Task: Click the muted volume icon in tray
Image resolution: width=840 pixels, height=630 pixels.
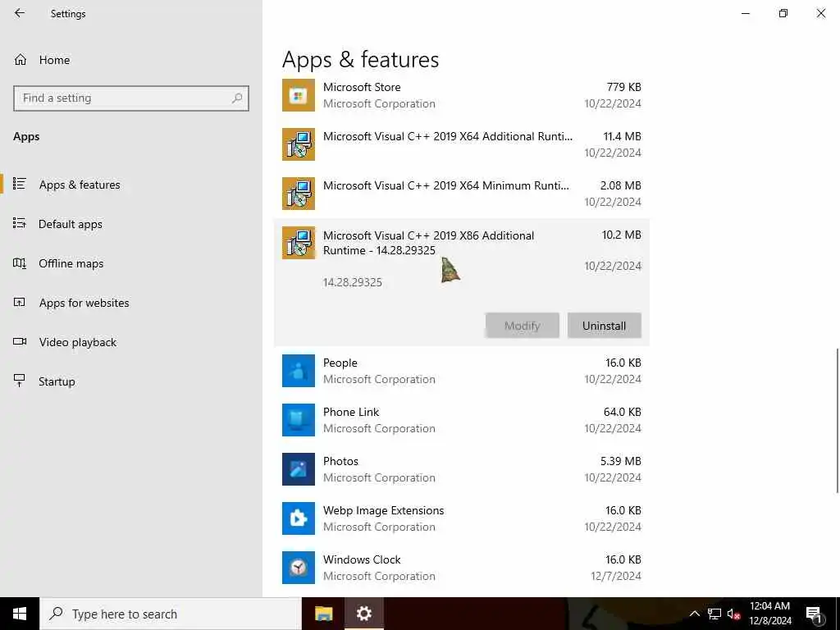Action: tap(734, 614)
